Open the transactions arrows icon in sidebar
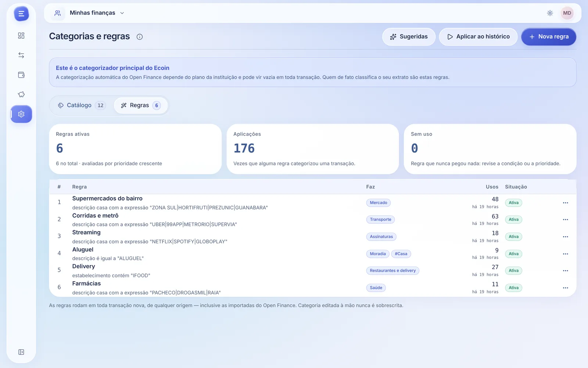Screen dimensions: 588x368 pos(21,55)
